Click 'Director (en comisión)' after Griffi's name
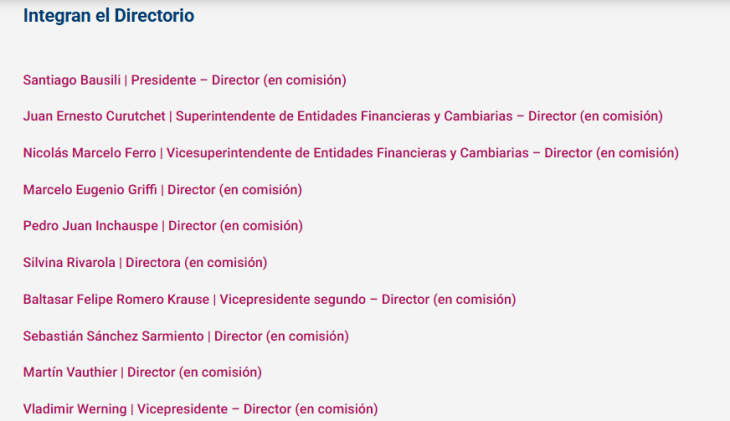The height and width of the screenshot is (421, 730). [235, 190]
